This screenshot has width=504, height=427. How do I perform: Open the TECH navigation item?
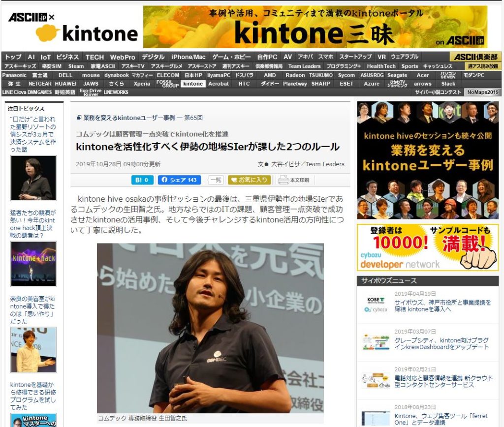pos(94,57)
